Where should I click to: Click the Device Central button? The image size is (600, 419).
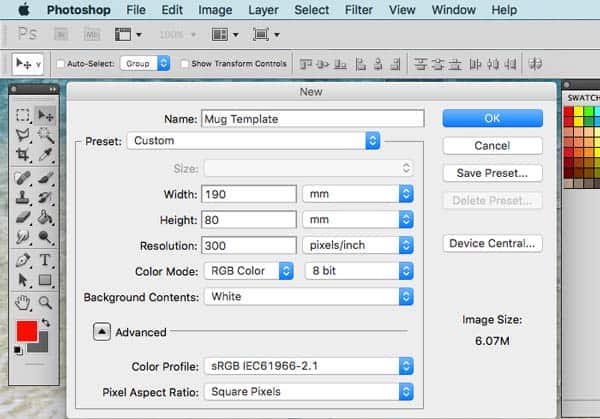[492, 243]
